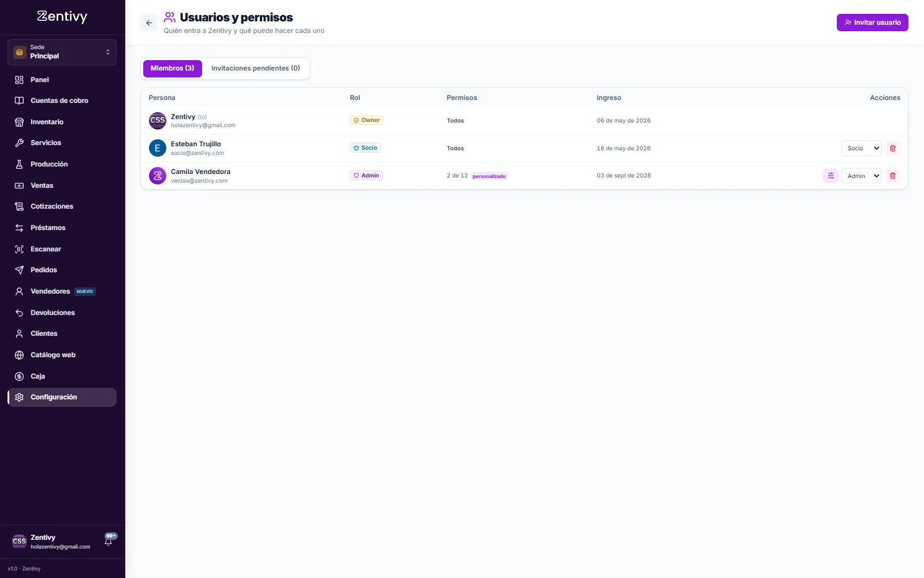Open notifications bell in sidebar footer
Viewport: 924px width, 578px height.
pos(109,541)
